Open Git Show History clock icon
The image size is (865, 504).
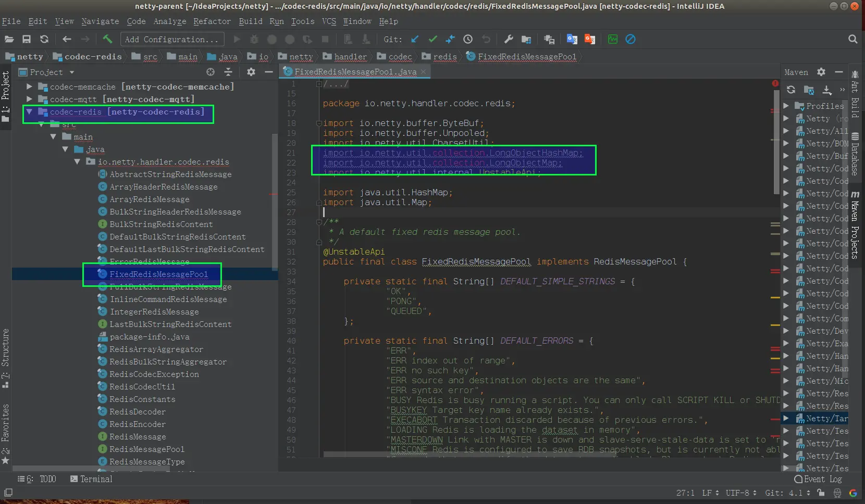click(468, 39)
